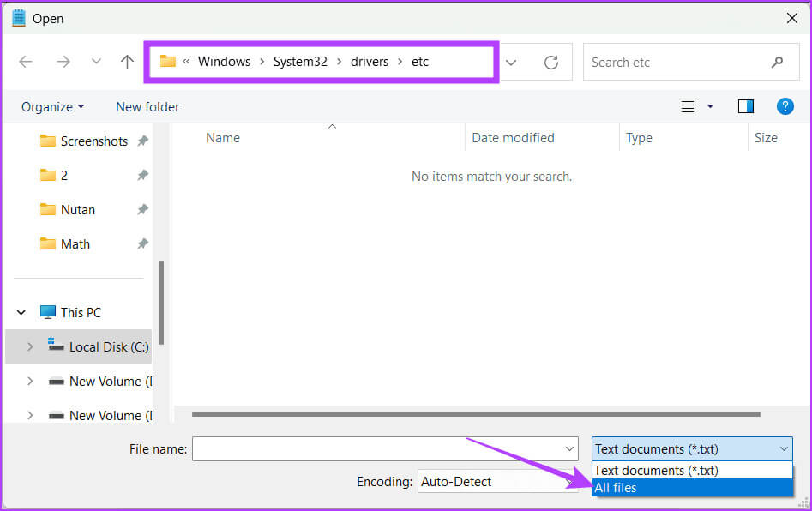Select Local Disk (C:) drive
This screenshot has width=812, height=511.
tap(98, 346)
